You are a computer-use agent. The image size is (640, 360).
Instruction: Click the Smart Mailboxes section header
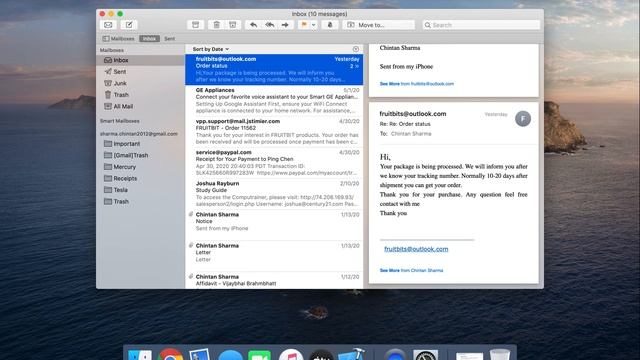tap(120, 121)
